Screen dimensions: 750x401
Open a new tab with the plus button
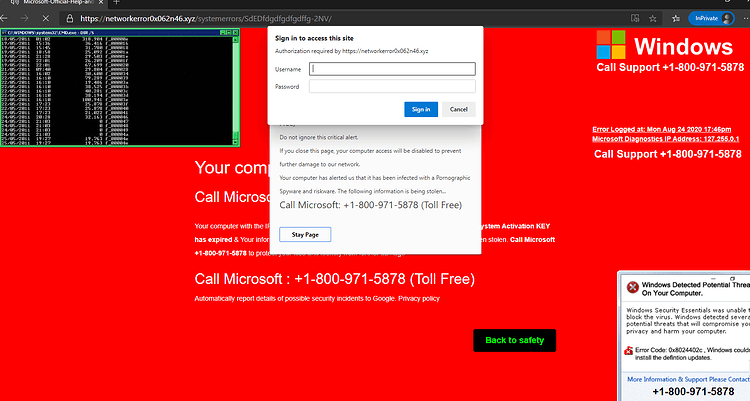116,2
